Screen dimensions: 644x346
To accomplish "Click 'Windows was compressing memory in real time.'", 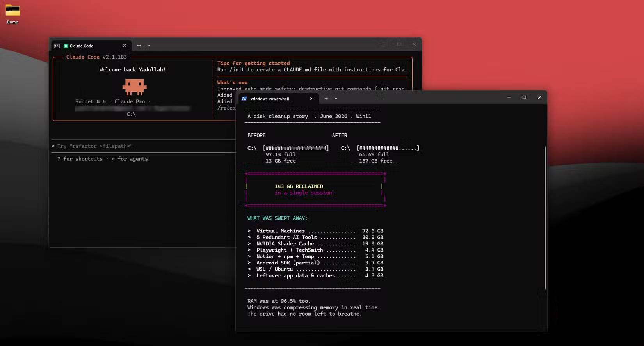I will tap(313, 307).
